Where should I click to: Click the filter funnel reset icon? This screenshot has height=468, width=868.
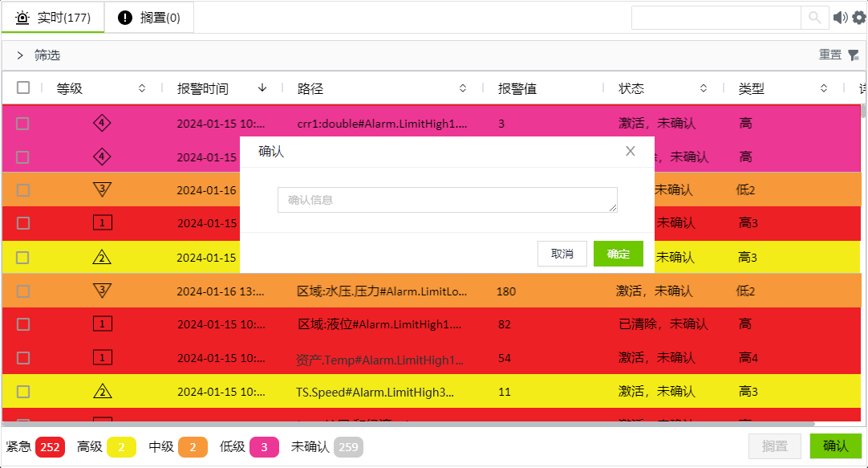[854, 55]
